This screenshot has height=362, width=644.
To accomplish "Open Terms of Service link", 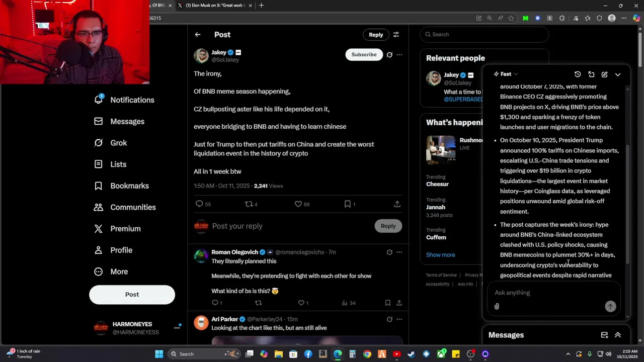I will [441, 275].
